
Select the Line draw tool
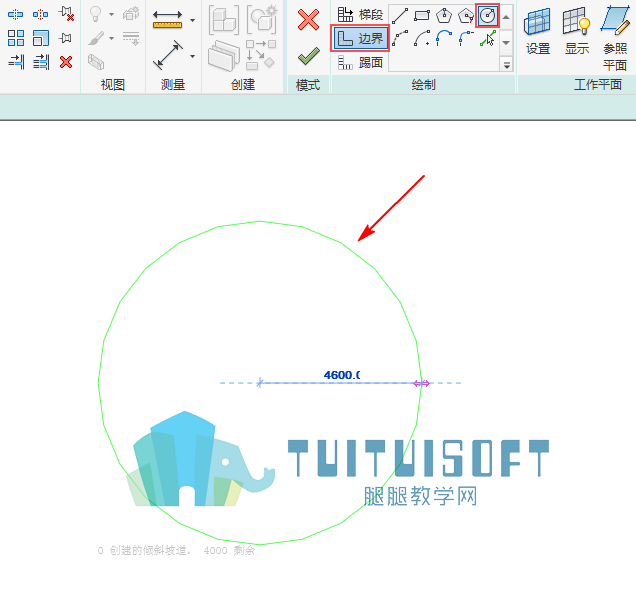click(400, 16)
